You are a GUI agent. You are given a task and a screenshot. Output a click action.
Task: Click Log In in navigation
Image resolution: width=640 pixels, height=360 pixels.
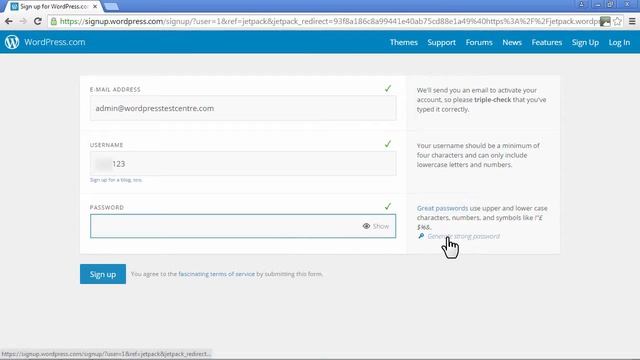[619, 42]
